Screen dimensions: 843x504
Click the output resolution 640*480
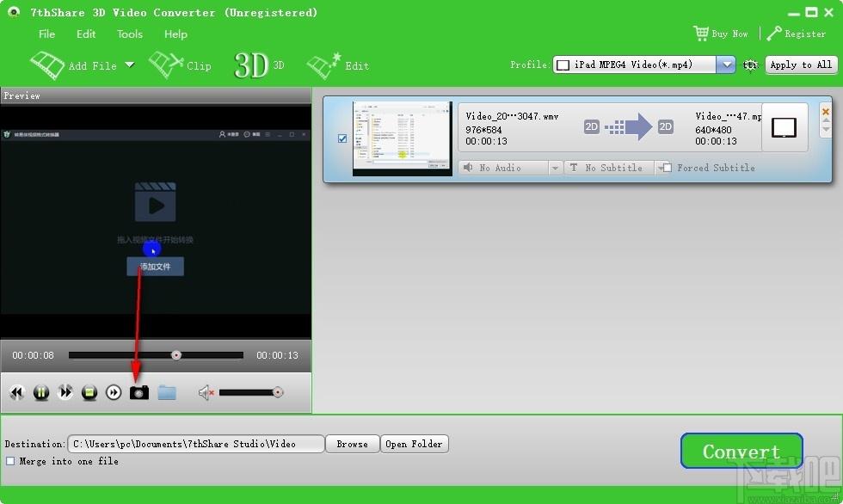click(713, 130)
